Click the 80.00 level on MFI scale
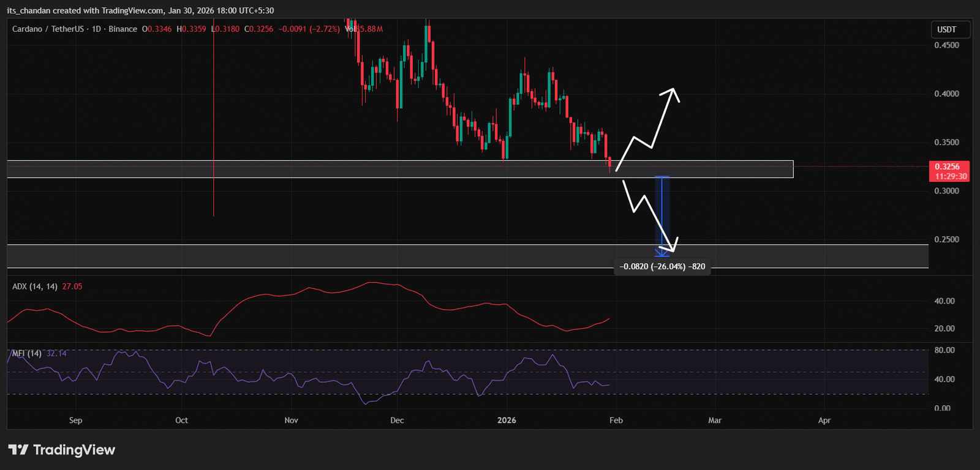Screen dimensions: 980x470 [x=944, y=351]
